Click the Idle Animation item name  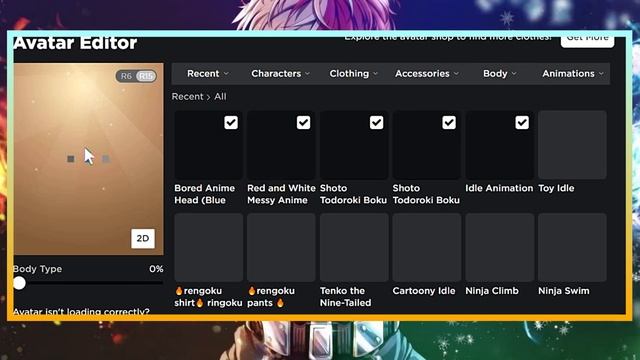[x=499, y=188]
